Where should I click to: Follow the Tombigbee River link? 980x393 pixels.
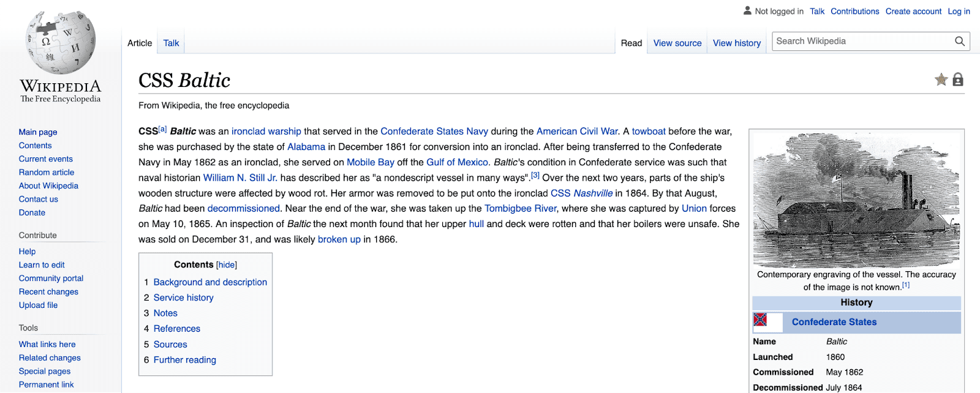(521, 209)
